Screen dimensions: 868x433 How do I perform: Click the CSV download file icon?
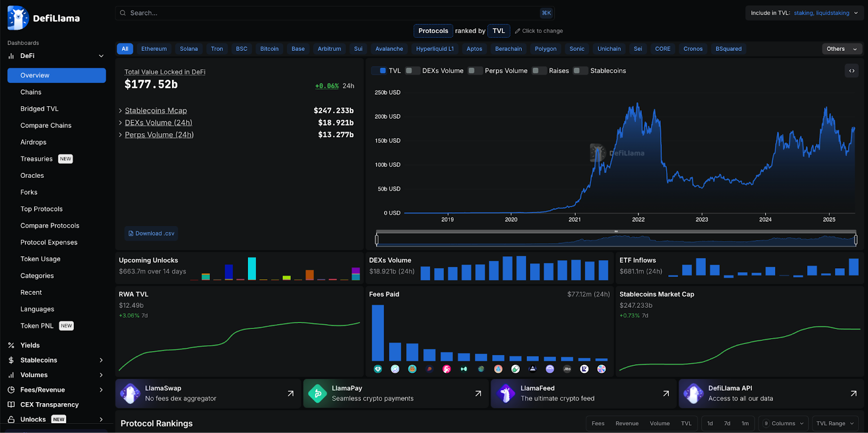pos(131,234)
